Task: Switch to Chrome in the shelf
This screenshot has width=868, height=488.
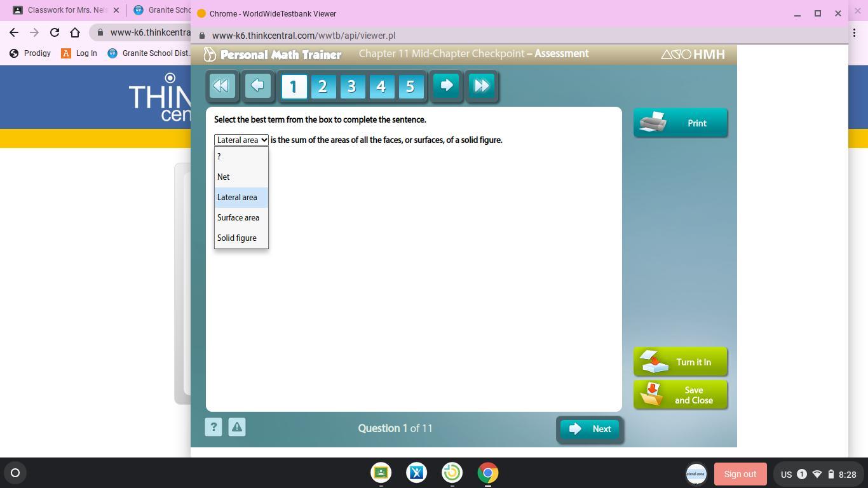Action: tap(488, 473)
